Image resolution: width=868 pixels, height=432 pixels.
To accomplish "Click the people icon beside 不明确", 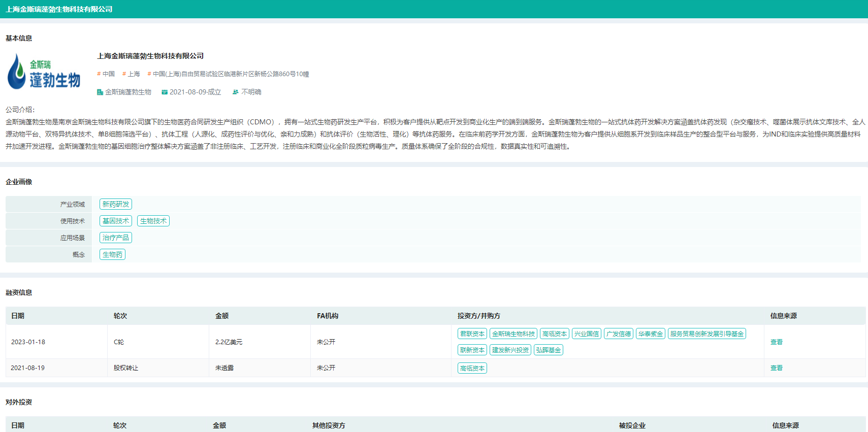I will tap(236, 92).
